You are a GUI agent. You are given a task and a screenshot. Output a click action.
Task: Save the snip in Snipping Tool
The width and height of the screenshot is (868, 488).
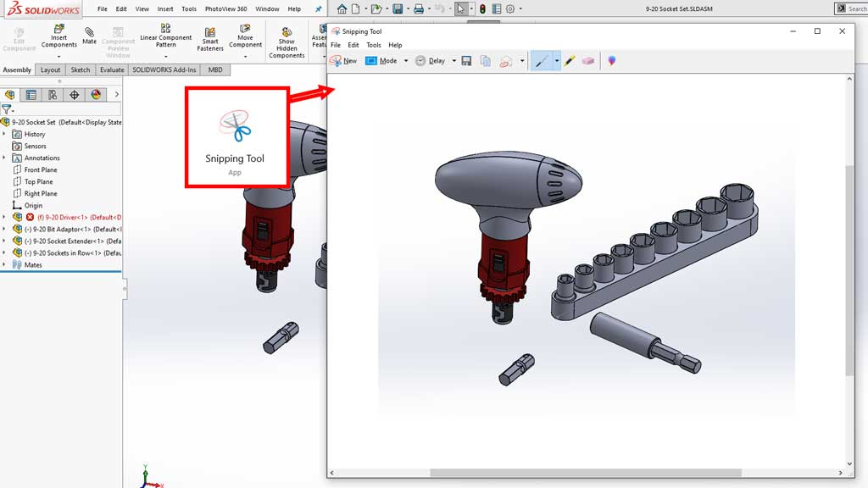coord(466,60)
